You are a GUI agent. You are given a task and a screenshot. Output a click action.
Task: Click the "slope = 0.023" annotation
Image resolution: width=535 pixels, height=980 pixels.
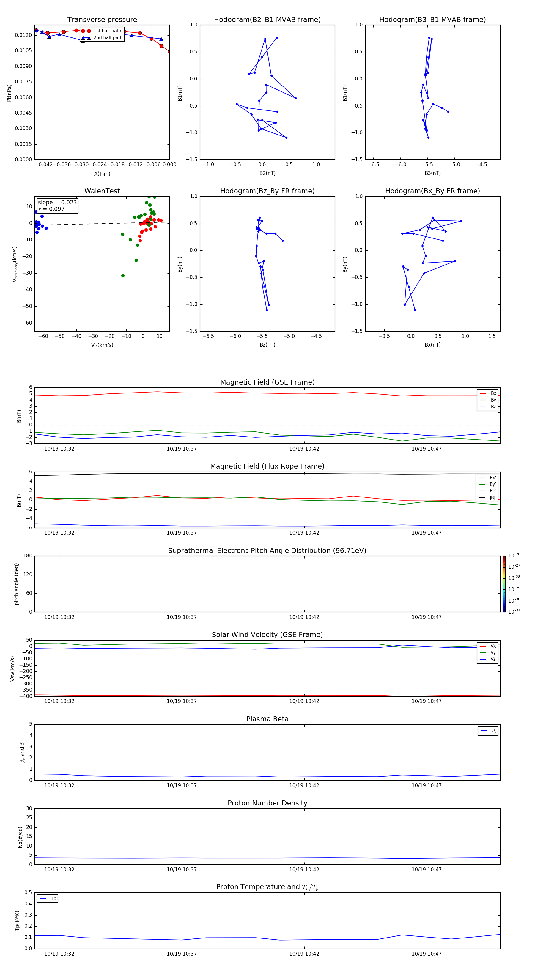point(57,203)
